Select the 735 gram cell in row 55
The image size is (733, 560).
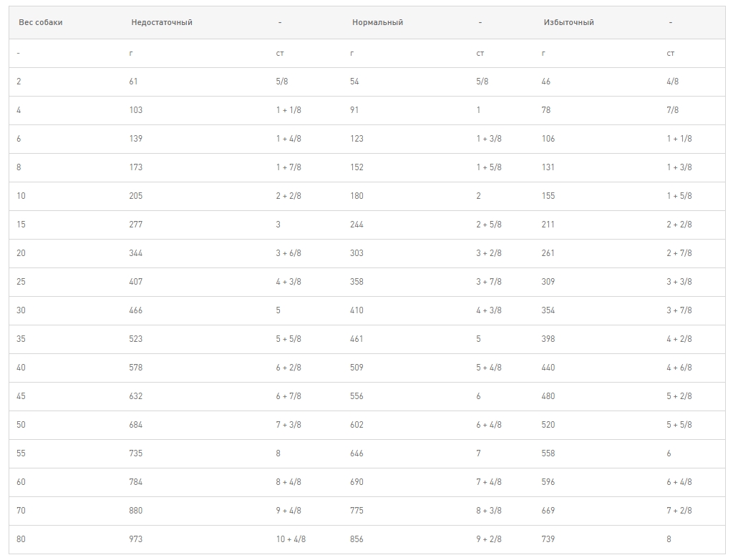(x=136, y=453)
